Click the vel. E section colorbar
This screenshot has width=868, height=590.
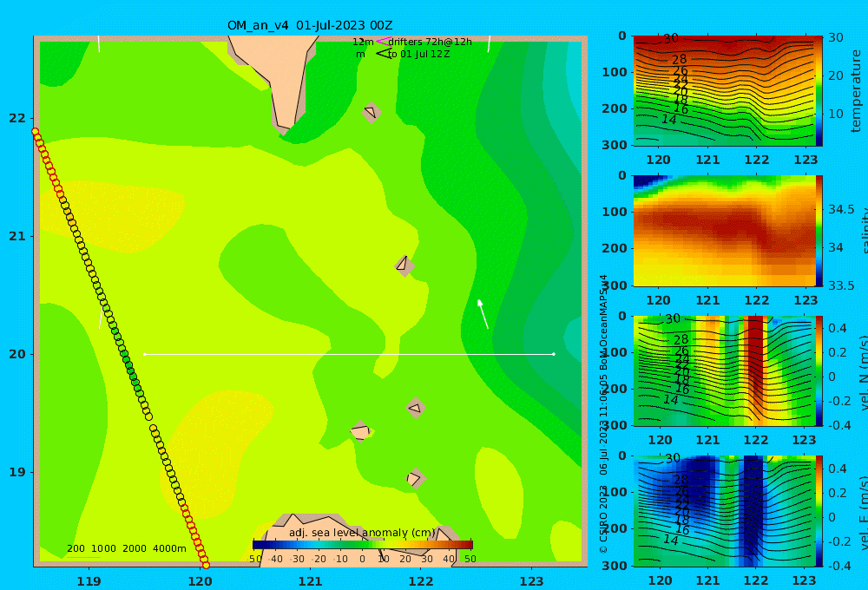[x=819, y=511]
